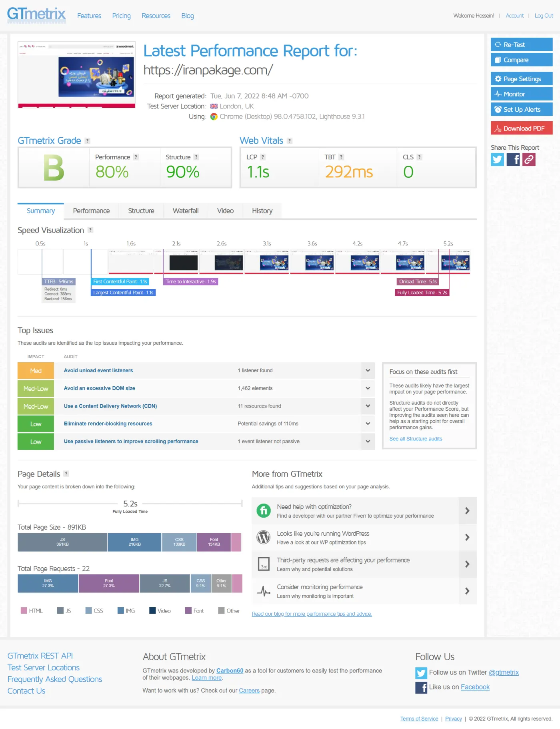Open the third-party requests suggestion arrow
Image resolution: width=560 pixels, height=729 pixels.
tap(467, 564)
